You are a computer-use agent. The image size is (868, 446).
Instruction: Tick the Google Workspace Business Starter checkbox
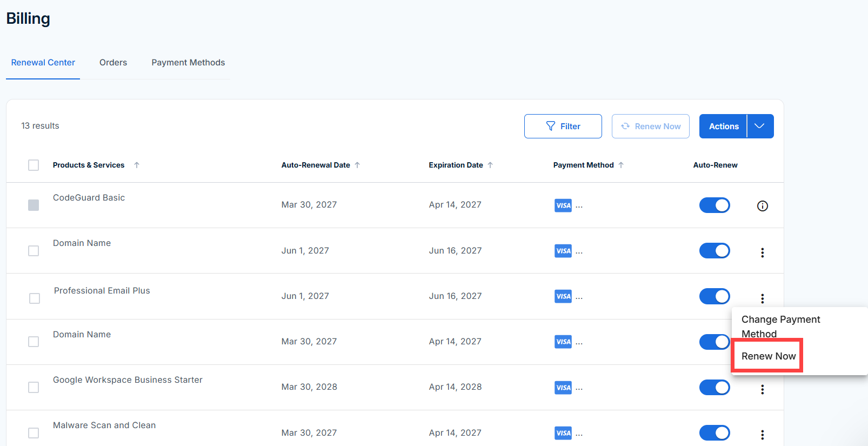tap(34, 388)
